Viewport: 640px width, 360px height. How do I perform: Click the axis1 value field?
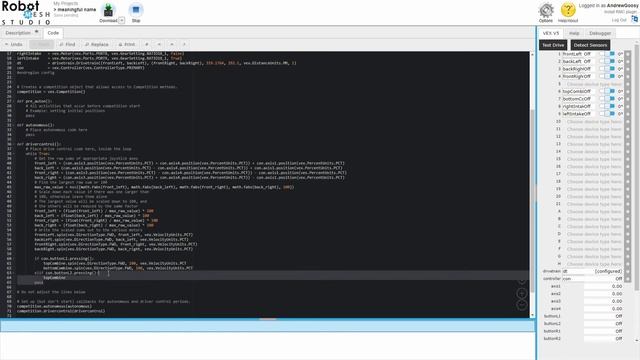tap(603, 286)
